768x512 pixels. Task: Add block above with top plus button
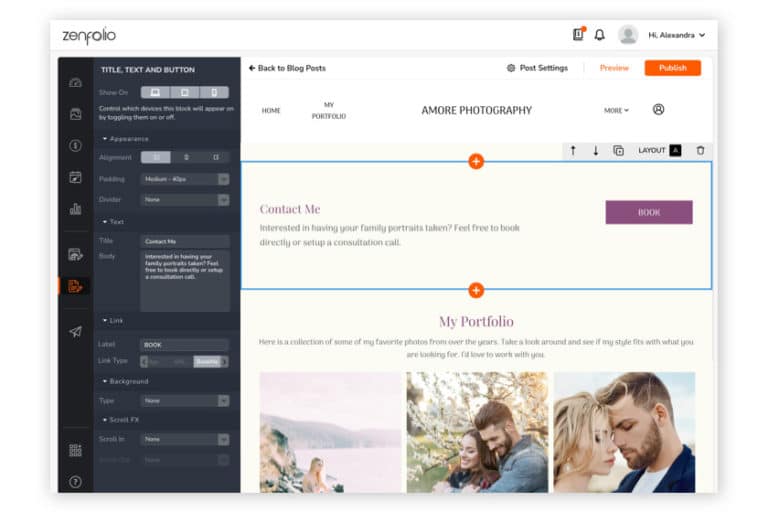pos(476,161)
